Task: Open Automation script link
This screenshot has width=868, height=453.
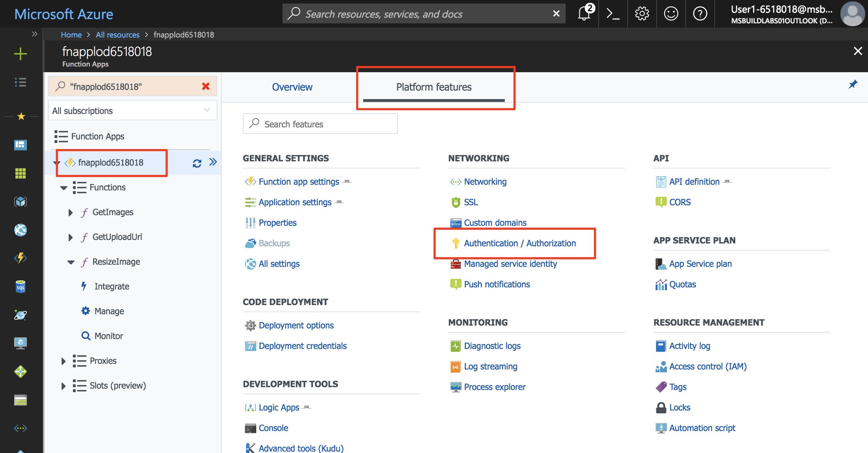Action: click(x=702, y=428)
